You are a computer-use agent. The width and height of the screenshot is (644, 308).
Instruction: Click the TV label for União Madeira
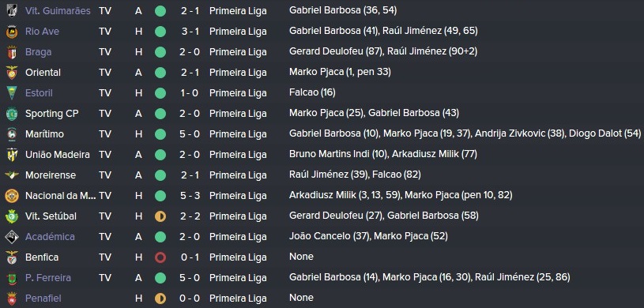(x=105, y=155)
